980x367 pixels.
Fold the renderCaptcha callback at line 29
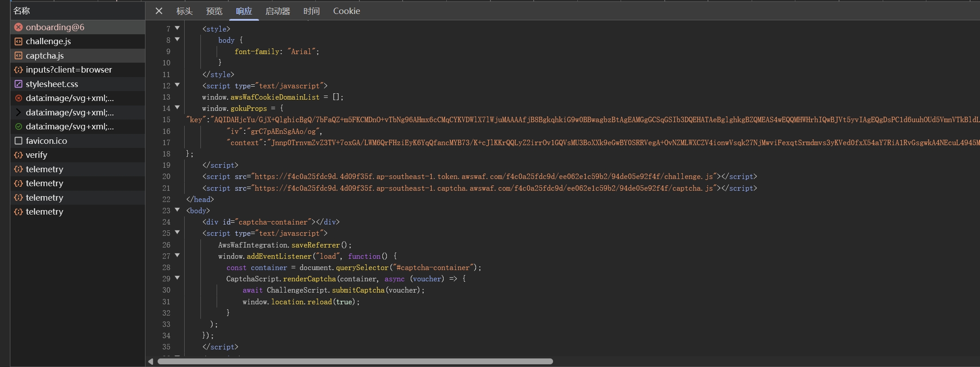point(177,278)
